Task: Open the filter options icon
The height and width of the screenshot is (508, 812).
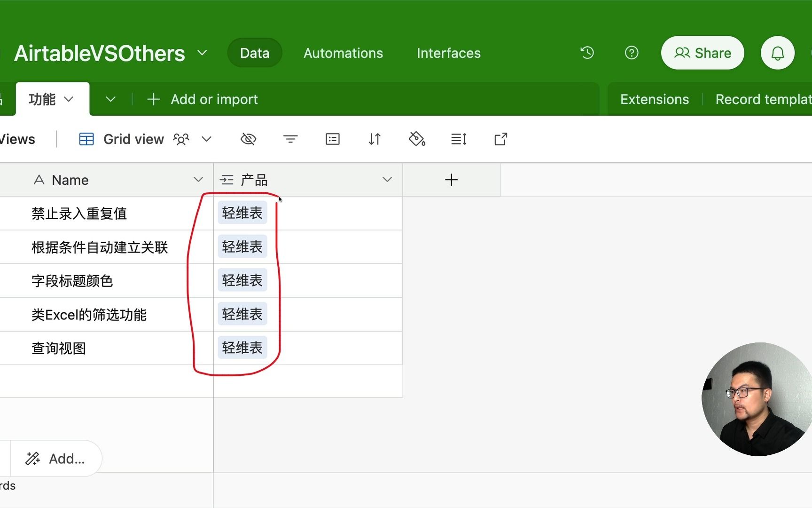Action: tap(290, 139)
